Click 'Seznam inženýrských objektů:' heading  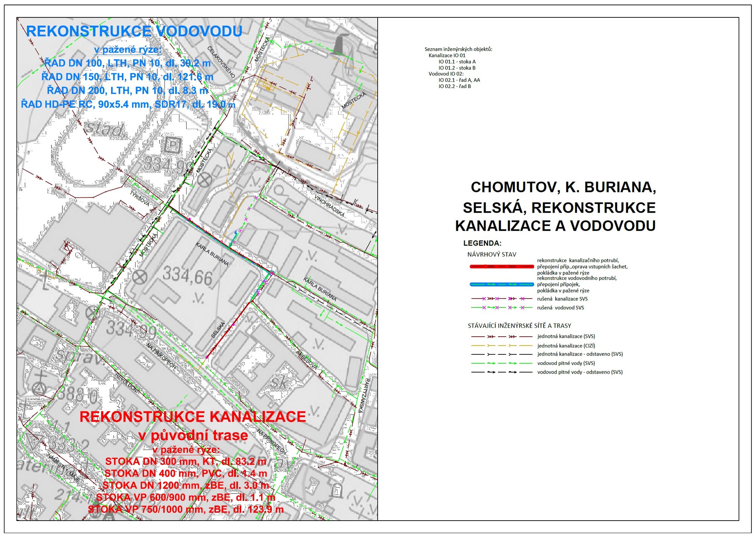pos(458,49)
